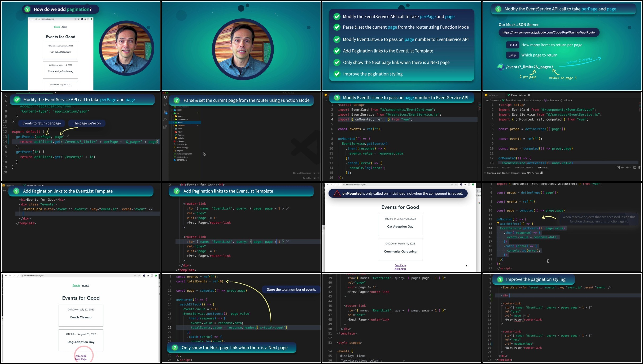Bookmark the page with the star in ?page=2 browser
Screen dimensions: 643x364
pyautogui.click(x=139, y=276)
